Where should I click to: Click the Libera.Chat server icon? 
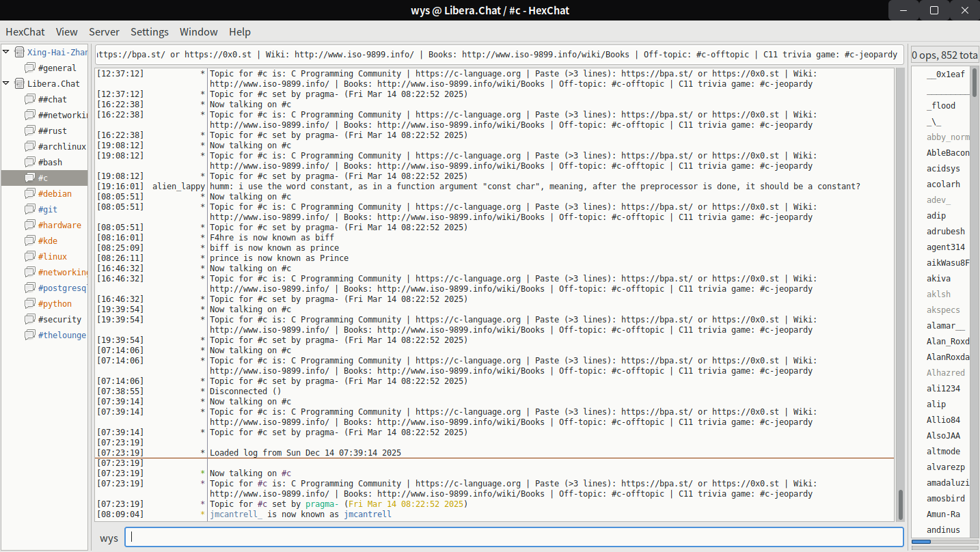pos(19,83)
